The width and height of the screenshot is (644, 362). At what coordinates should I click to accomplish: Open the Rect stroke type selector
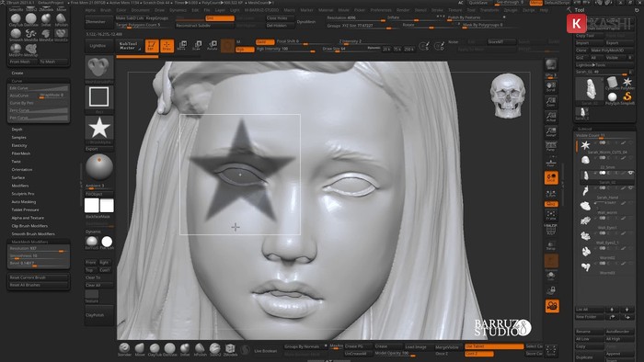(99, 97)
